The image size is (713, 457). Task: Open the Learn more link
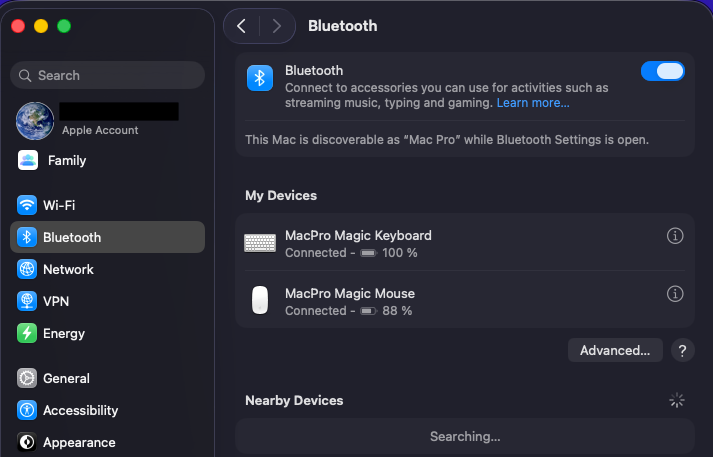coord(533,103)
